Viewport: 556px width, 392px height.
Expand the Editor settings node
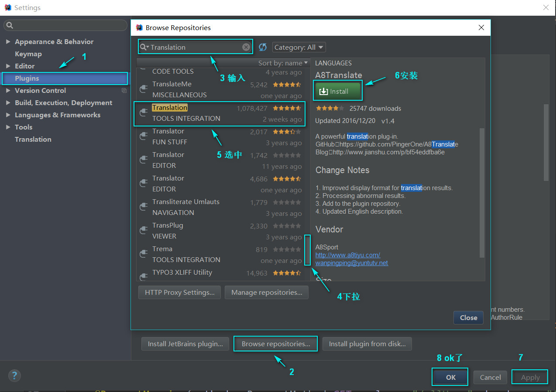pos(8,66)
